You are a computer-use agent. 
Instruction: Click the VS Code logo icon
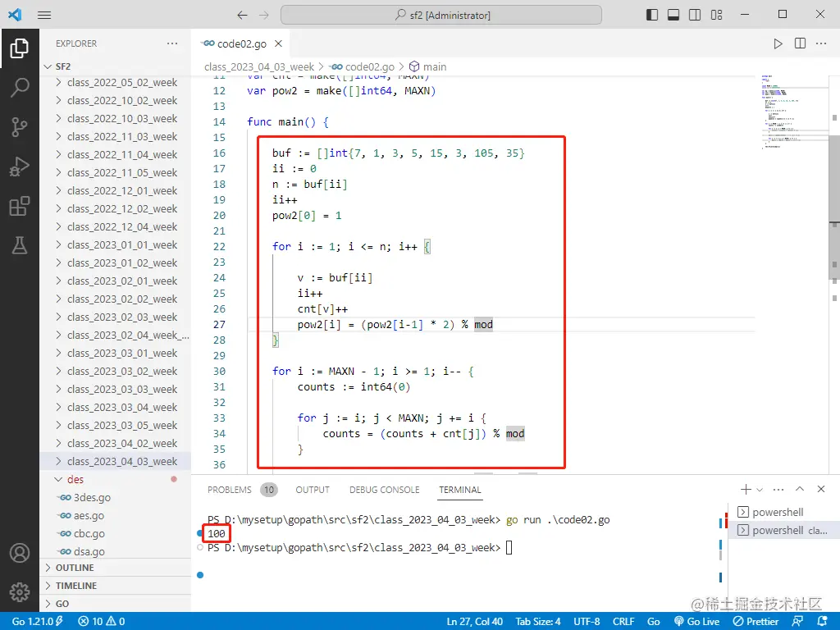click(x=15, y=15)
